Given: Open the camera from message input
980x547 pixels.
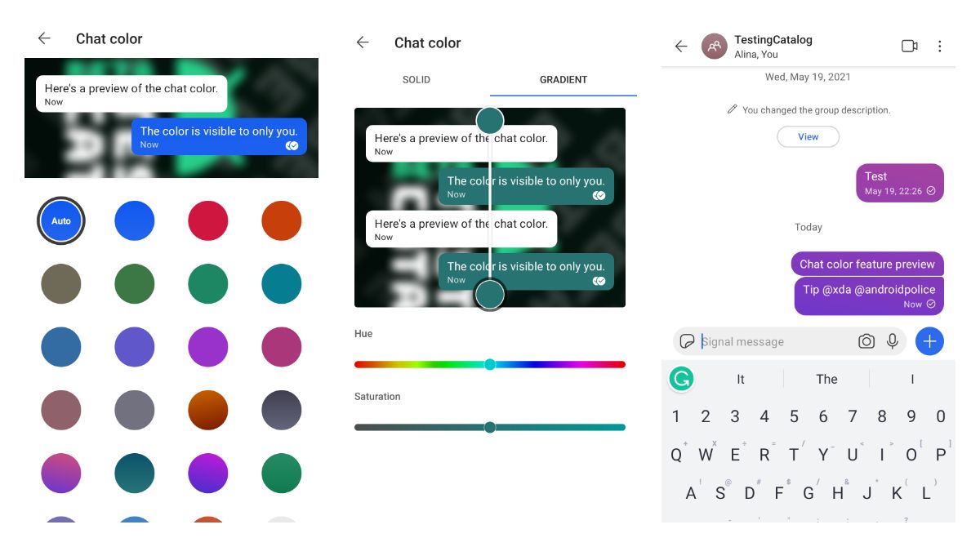Looking at the screenshot, I should click(866, 341).
